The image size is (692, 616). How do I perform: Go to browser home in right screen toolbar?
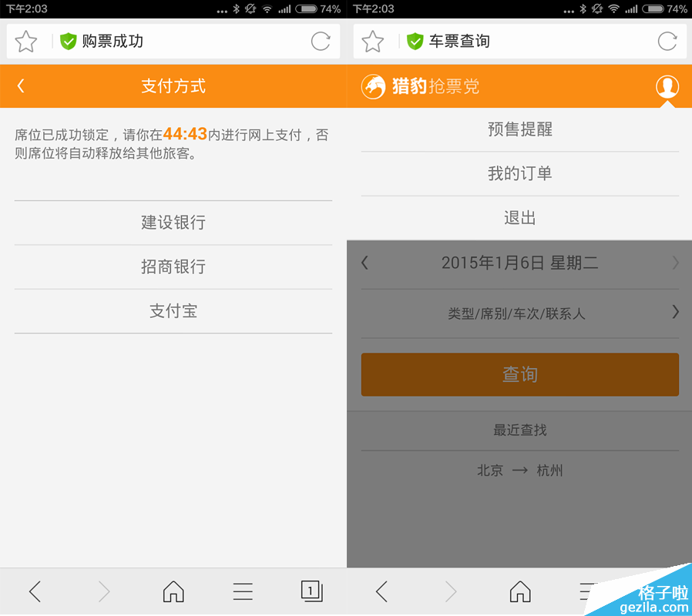[520, 591]
